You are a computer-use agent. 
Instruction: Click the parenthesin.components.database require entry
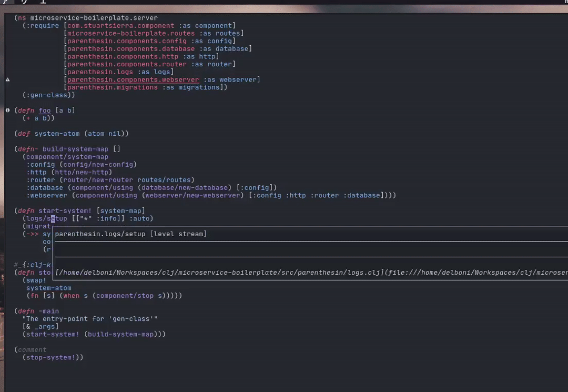[x=131, y=48]
